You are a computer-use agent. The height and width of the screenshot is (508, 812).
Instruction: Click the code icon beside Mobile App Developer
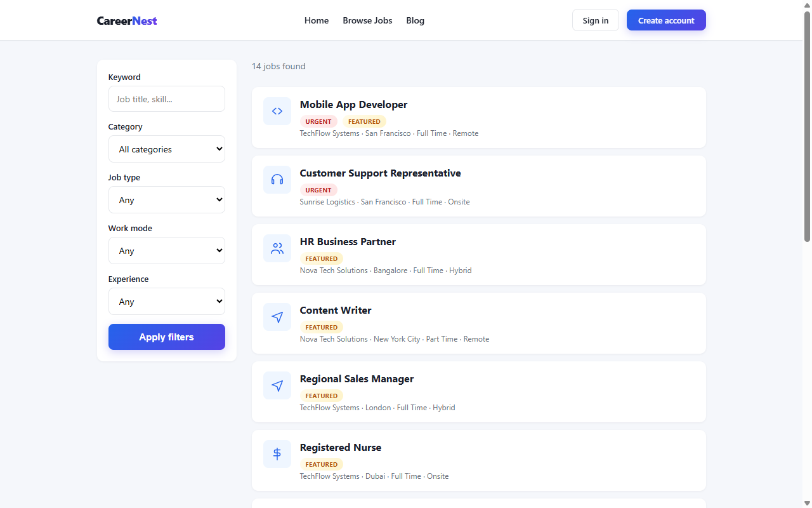[277, 111]
